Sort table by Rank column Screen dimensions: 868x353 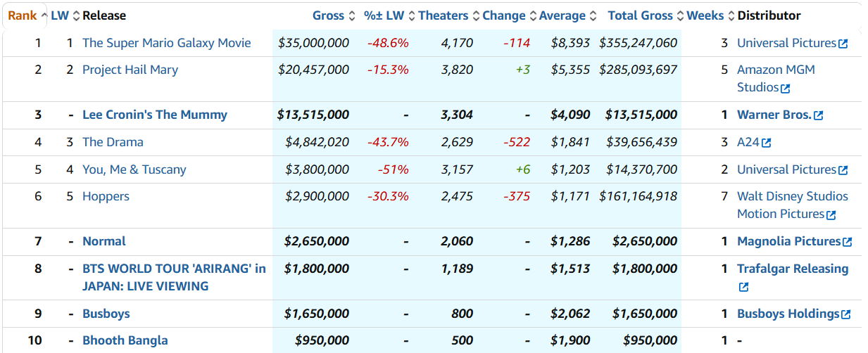22,15
